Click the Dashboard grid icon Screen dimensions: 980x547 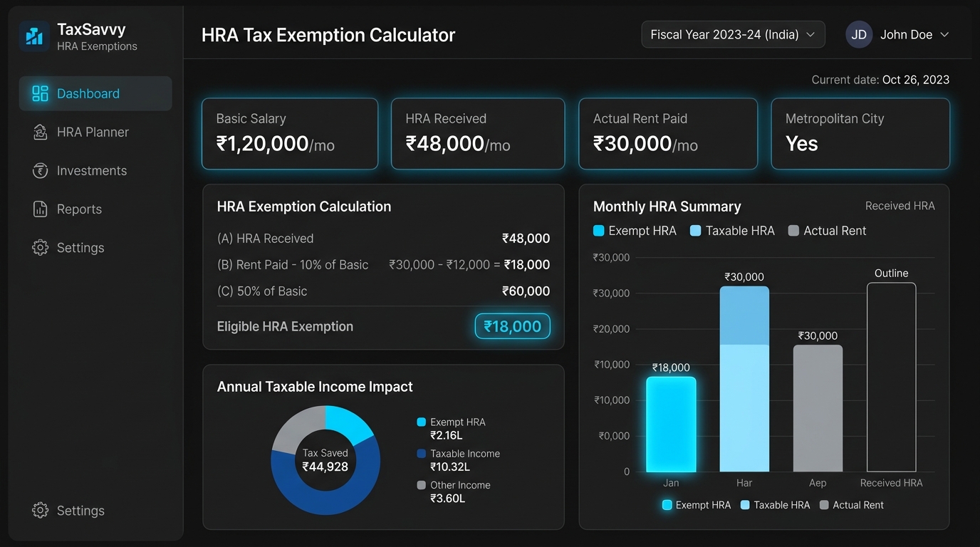(41, 93)
